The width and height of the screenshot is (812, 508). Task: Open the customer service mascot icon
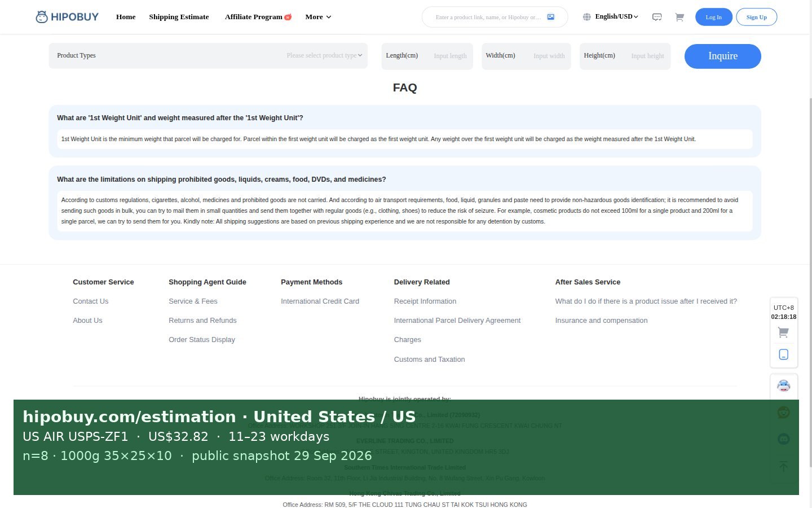(x=784, y=386)
